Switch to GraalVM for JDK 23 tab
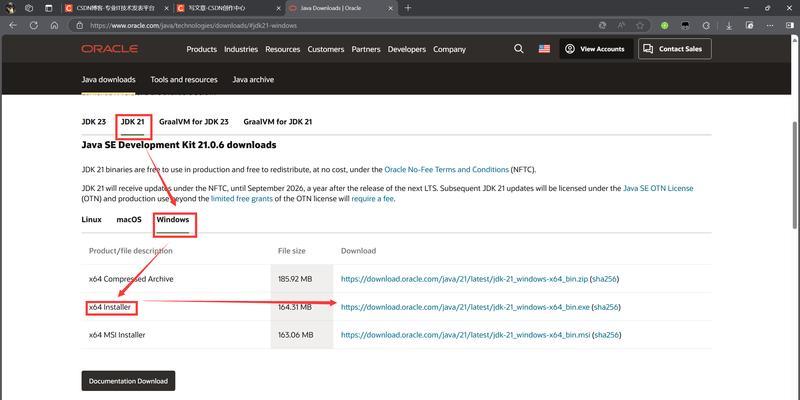Image resolution: width=800 pixels, height=400 pixels. click(x=194, y=122)
